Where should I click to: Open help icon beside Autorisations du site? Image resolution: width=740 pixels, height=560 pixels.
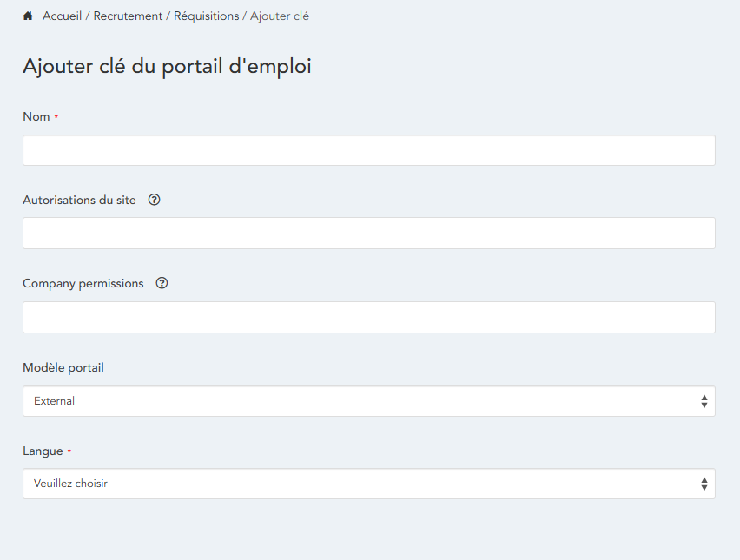coord(155,200)
